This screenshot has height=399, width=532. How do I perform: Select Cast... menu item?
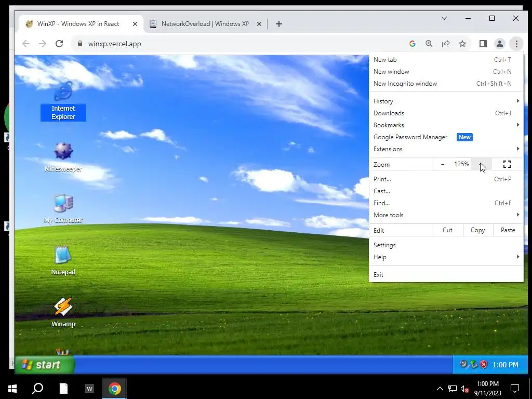(446, 191)
